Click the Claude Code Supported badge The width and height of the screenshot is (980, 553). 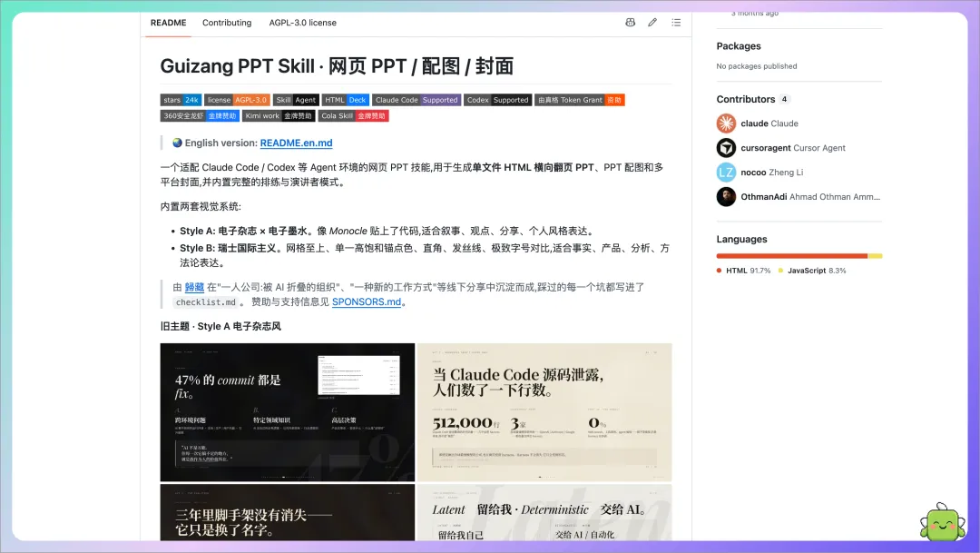(416, 100)
